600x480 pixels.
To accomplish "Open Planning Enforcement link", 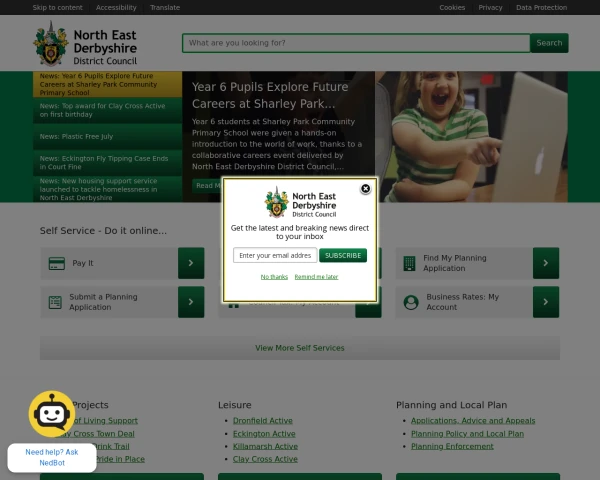I will 452,446.
